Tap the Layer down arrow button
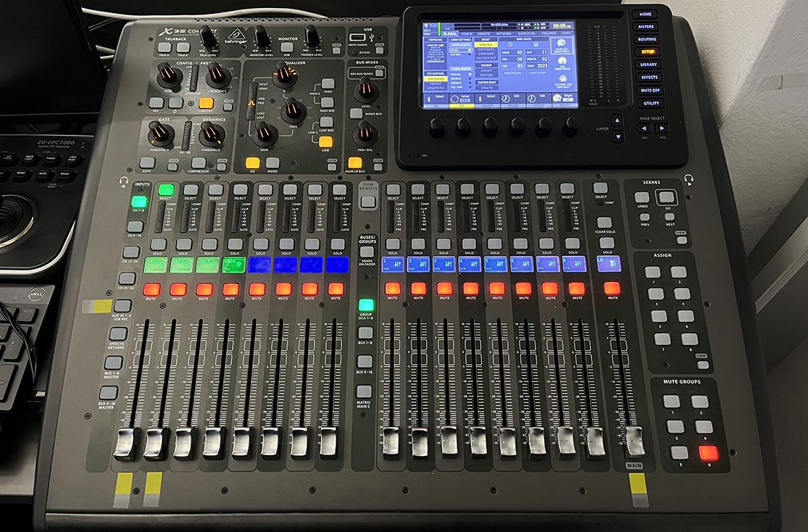Screen dimensions: 808x532 click(618, 136)
